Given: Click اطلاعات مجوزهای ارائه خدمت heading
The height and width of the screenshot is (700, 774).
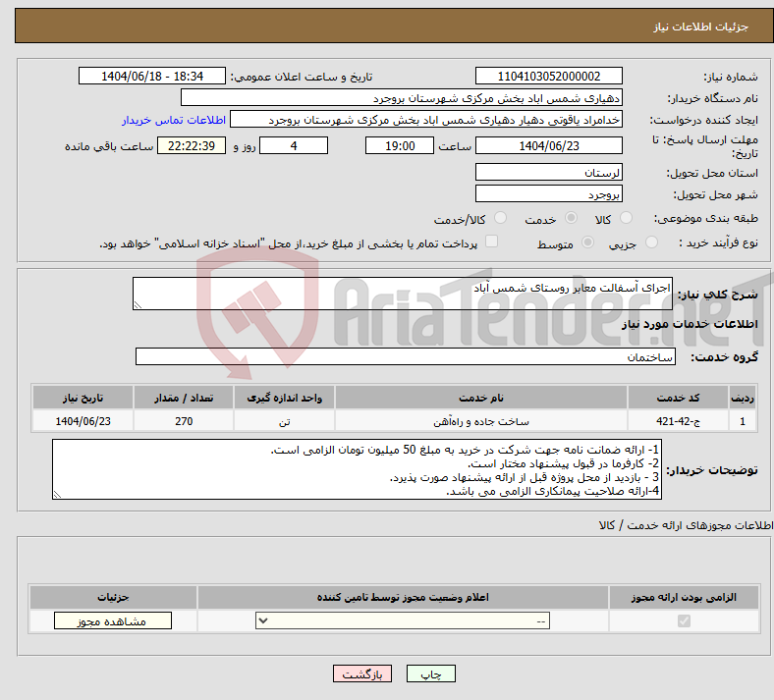Looking at the screenshot, I should [x=687, y=526].
